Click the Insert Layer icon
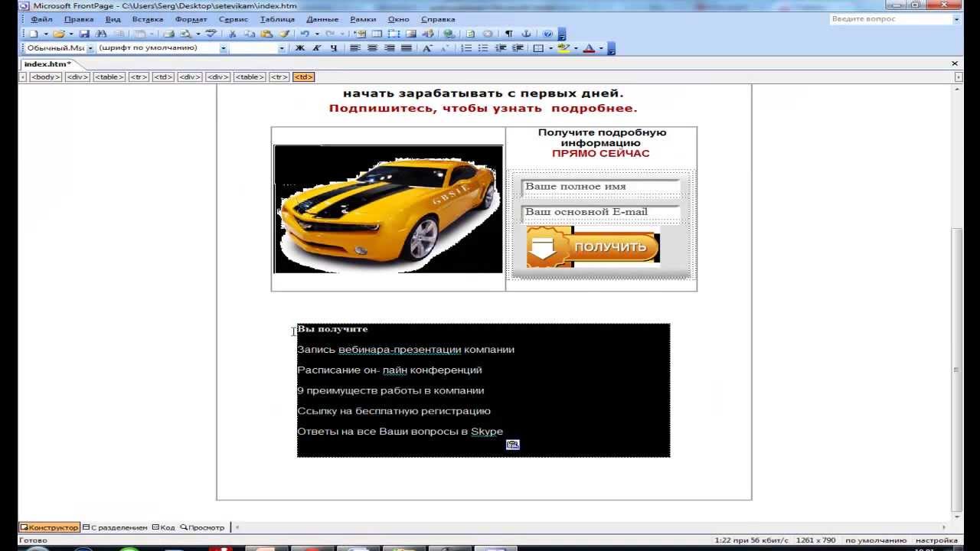980x551 pixels. (394, 34)
